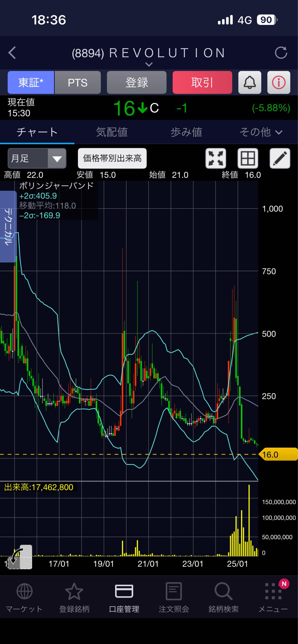Select the チャート tab
Viewport: 298px width, 644px height.
point(37,132)
